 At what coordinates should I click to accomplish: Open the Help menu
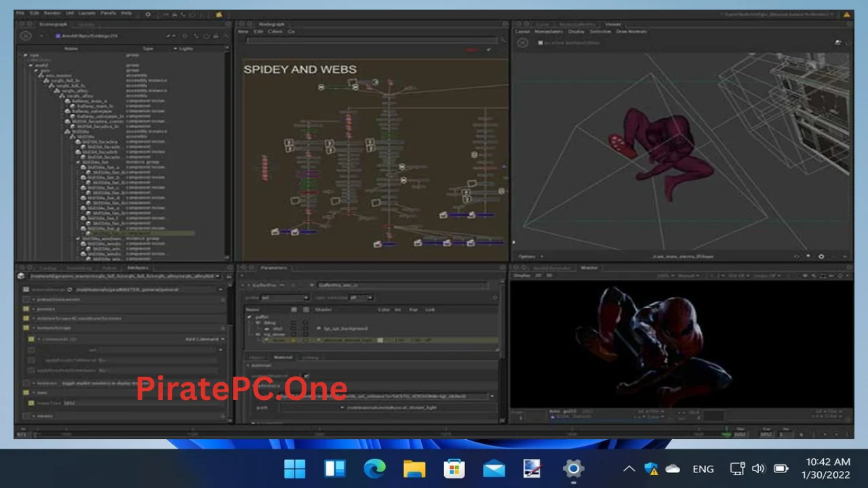tap(127, 14)
